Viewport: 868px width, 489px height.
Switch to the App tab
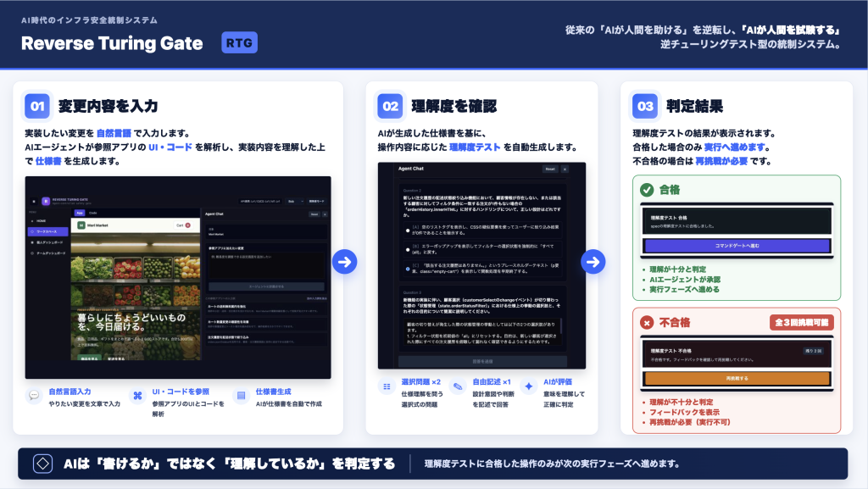(x=80, y=213)
